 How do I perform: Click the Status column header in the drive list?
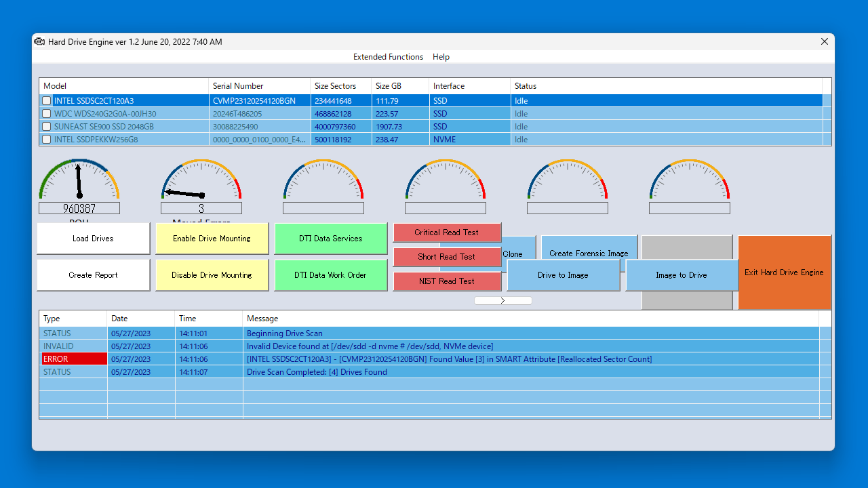point(666,86)
